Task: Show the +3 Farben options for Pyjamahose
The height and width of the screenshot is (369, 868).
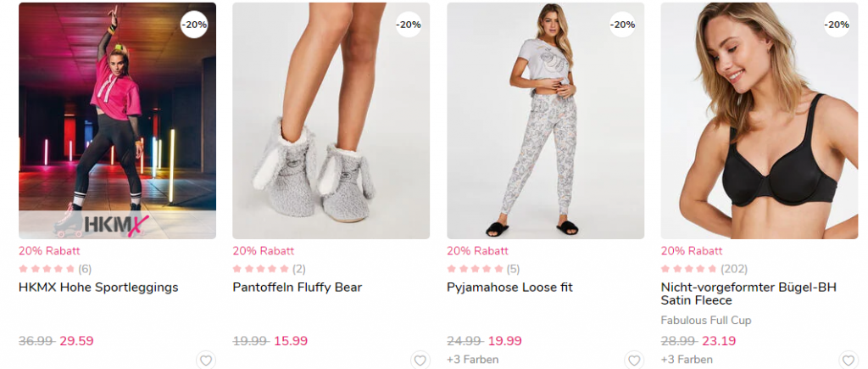Action: tap(472, 360)
